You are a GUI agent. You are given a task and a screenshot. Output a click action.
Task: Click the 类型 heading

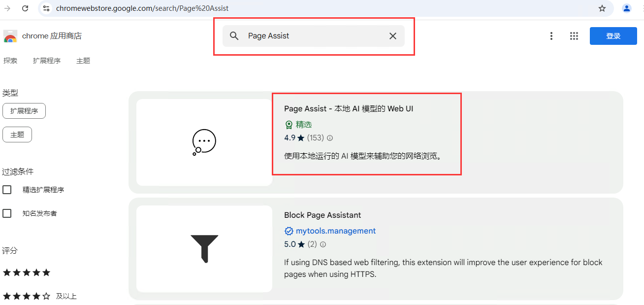pyautogui.click(x=10, y=93)
